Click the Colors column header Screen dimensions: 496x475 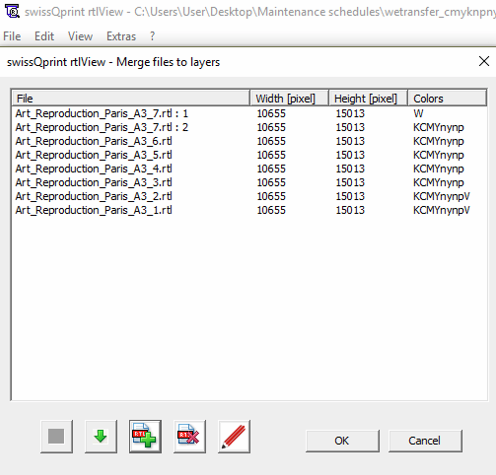pos(447,98)
